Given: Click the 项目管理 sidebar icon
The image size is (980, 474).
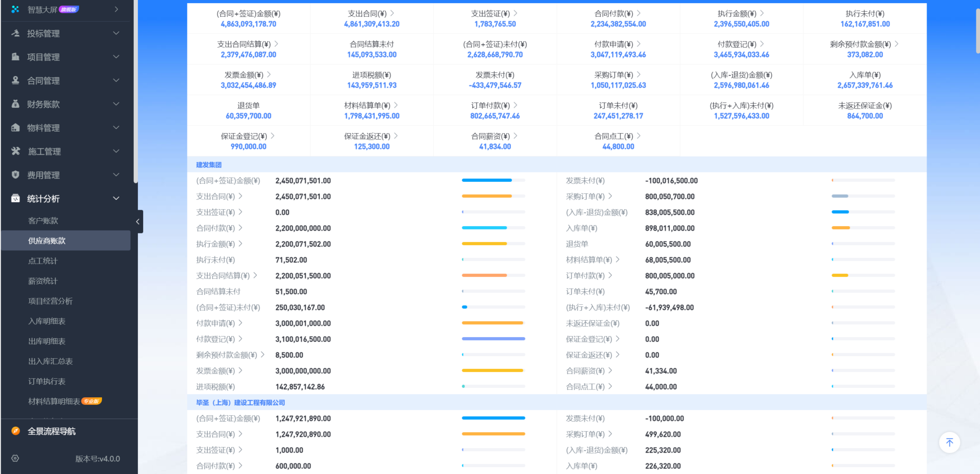Looking at the screenshot, I should pos(15,57).
